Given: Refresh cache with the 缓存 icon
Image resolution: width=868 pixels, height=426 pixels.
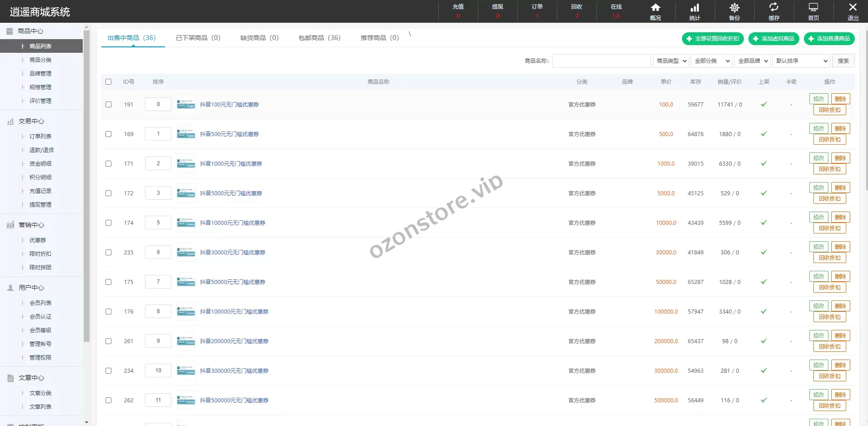Looking at the screenshot, I should (x=773, y=7).
